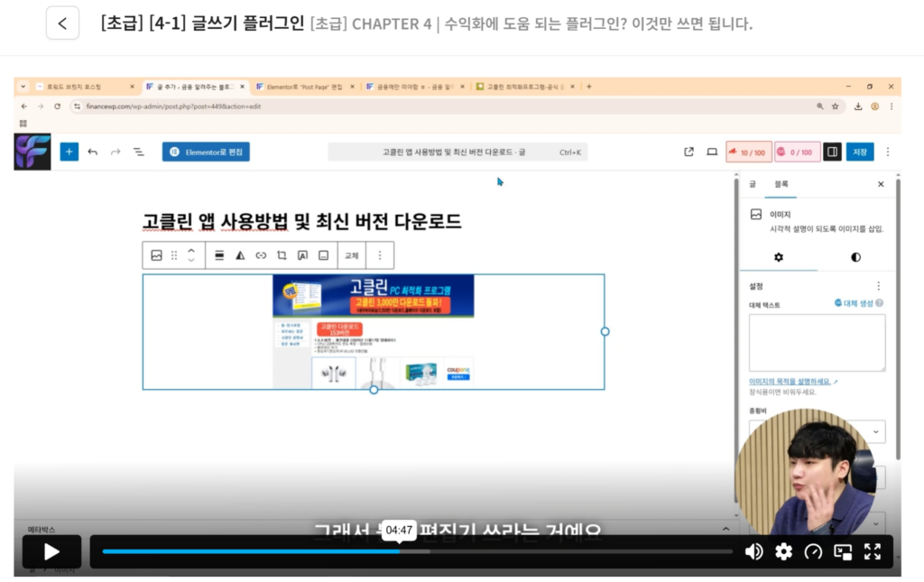Click 교체 to replace image
The image size is (924, 582).
pyautogui.click(x=352, y=255)
